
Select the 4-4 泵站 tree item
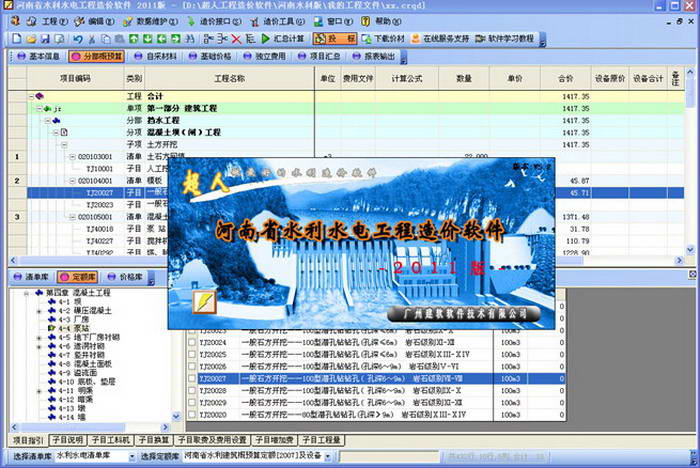tap(69, 328)
